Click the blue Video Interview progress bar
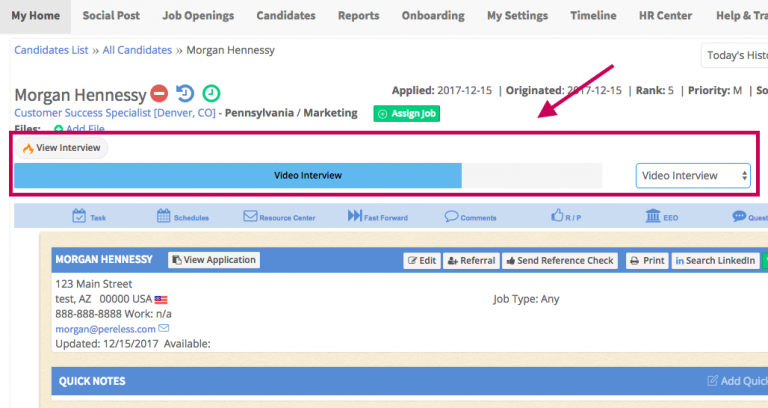The width and height of the screenshot is (768, 408). tap(238, 175)
